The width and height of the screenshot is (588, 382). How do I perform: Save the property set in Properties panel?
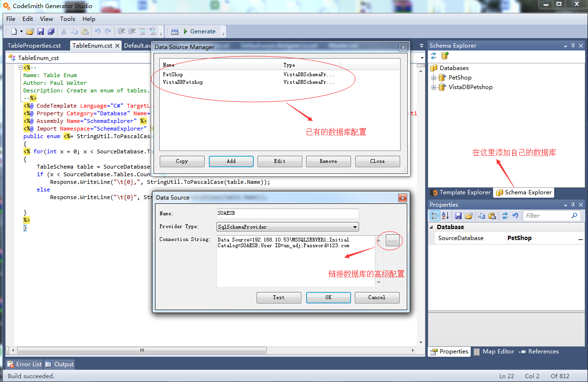click(458, 216)
